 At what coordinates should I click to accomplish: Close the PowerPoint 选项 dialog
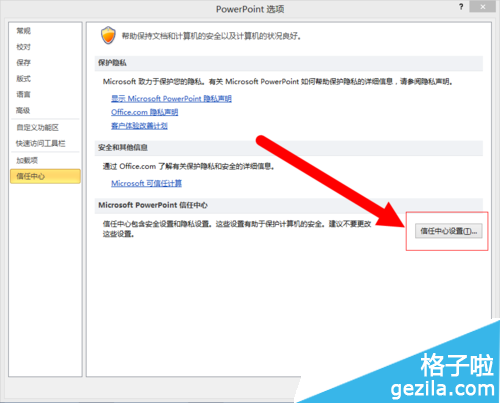(482, 7)
